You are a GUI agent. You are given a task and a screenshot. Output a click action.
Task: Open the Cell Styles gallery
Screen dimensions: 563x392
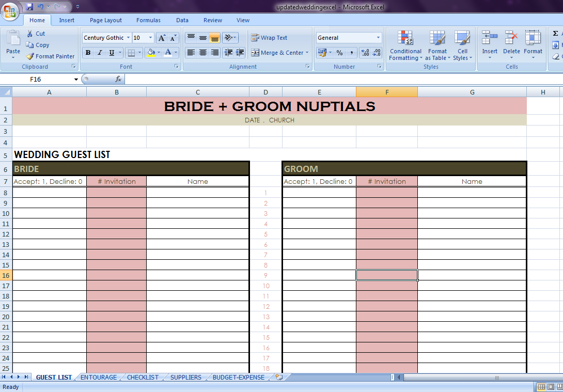pyautogui.click(x=462, y=45)
